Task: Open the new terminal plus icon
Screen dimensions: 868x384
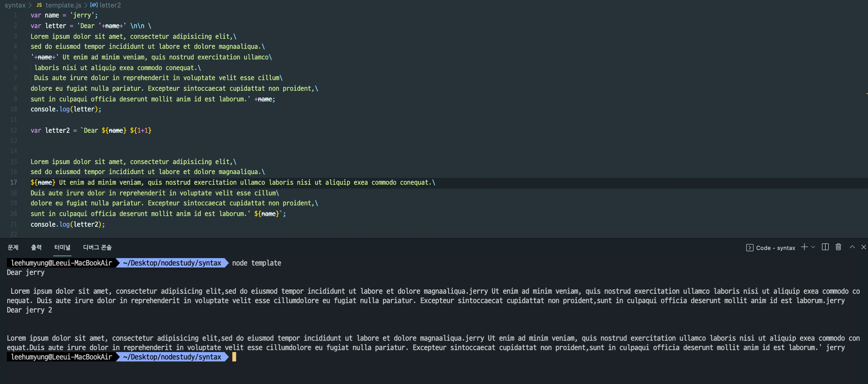Action: 804,247
